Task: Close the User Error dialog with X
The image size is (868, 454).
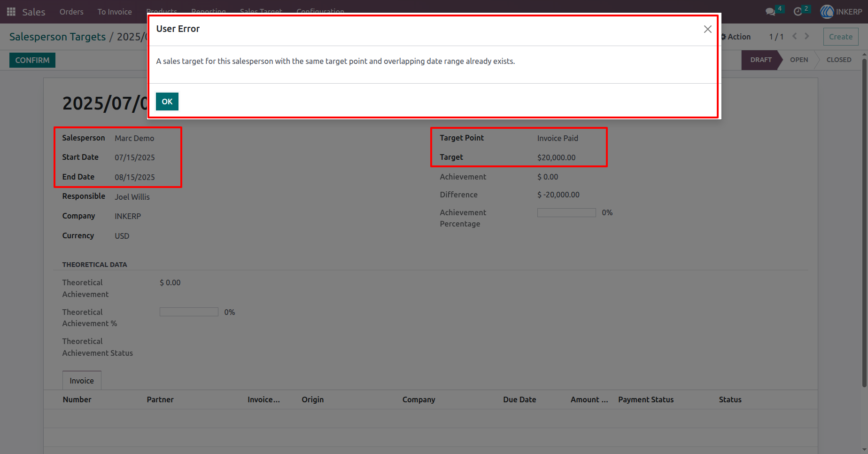Action: (708, 29)
